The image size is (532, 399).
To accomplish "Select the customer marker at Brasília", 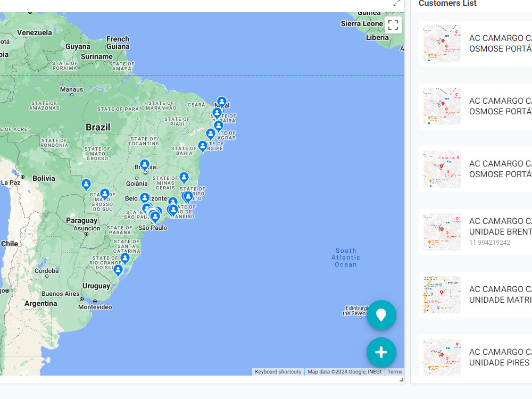I will click(145, 165).
